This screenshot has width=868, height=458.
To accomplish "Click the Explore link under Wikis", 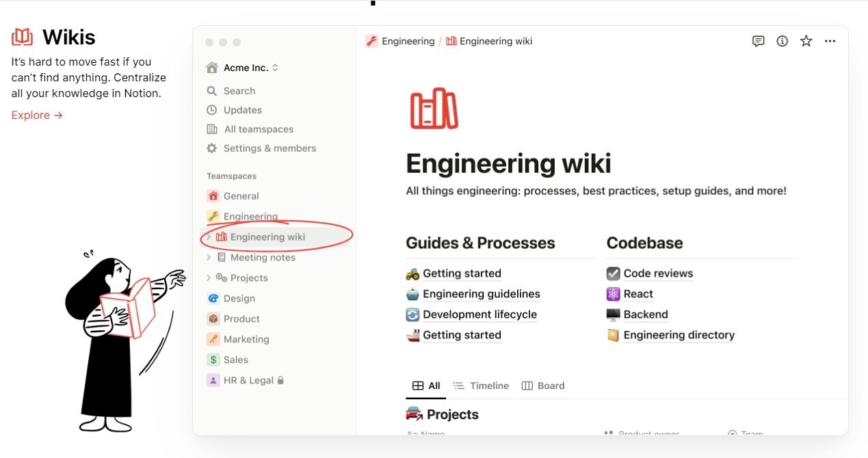I will click(37, 115).
